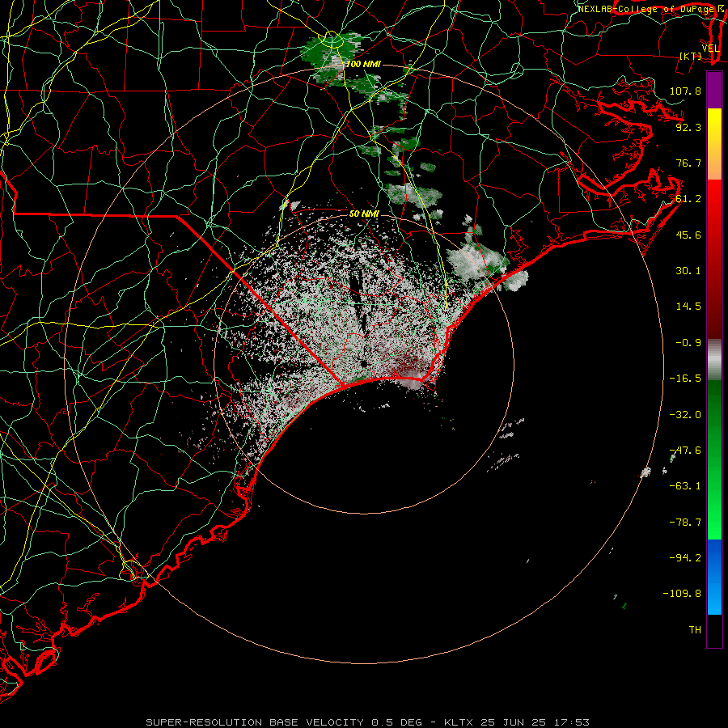Click the 61.2 legend value

click(688, 199)
